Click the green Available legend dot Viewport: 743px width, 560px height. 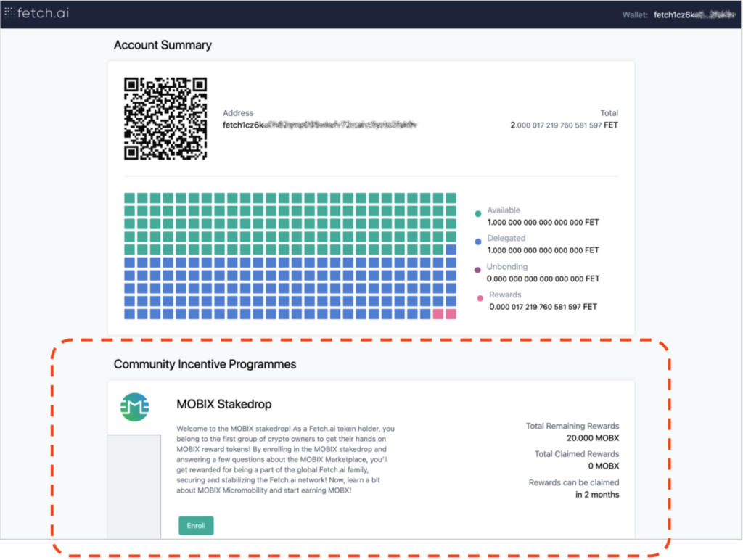click(478, 214)
